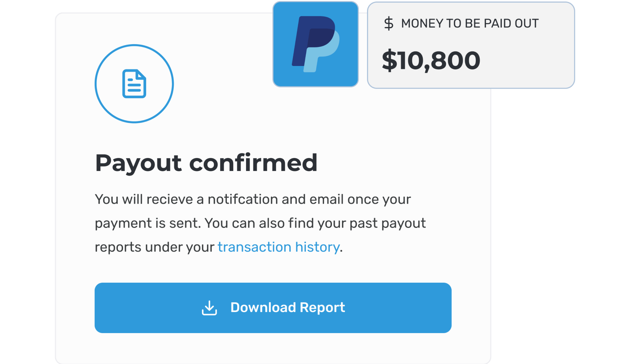The width and height of the screenshot is (630, 364).
Task: Click the line starting "payment is sent"
Action: pos(260,223)
